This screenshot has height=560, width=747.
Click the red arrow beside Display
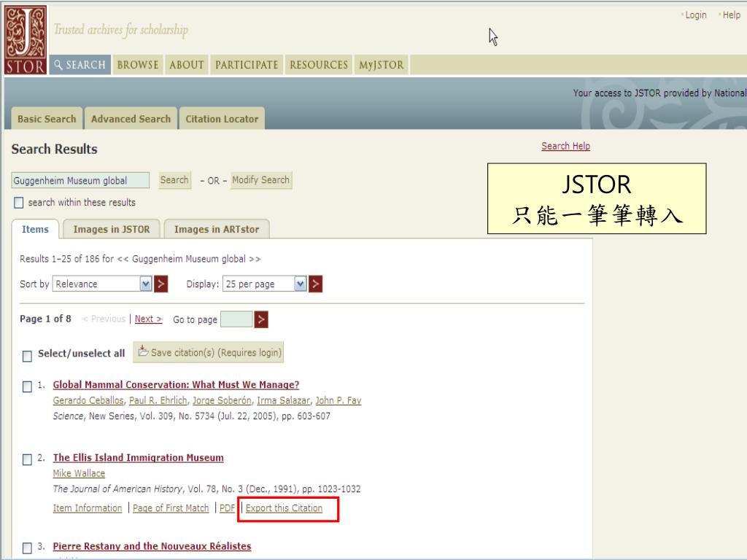pos(315,284)
